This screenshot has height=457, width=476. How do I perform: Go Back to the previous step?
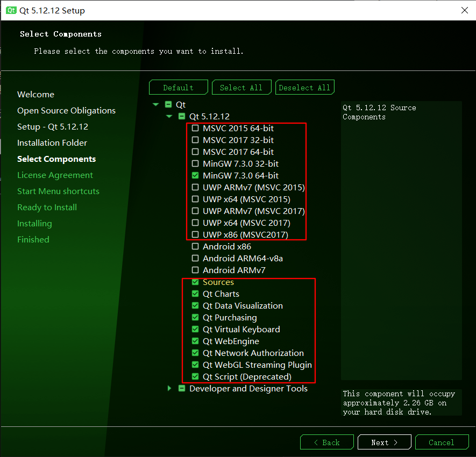point(327,442)
